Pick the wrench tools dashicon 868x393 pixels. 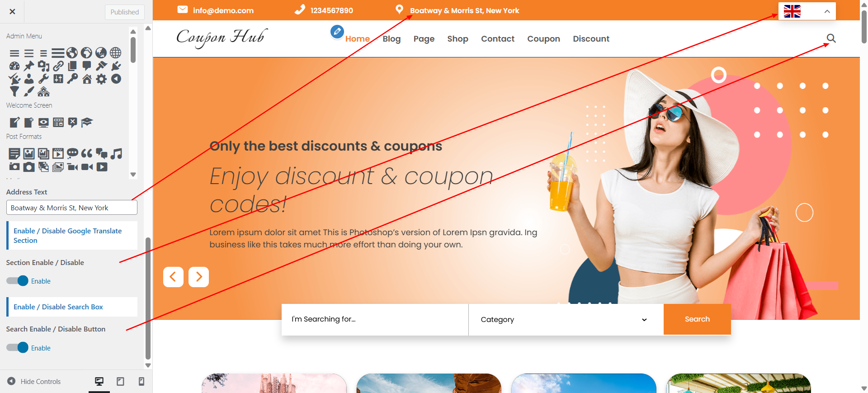(43, 79)
